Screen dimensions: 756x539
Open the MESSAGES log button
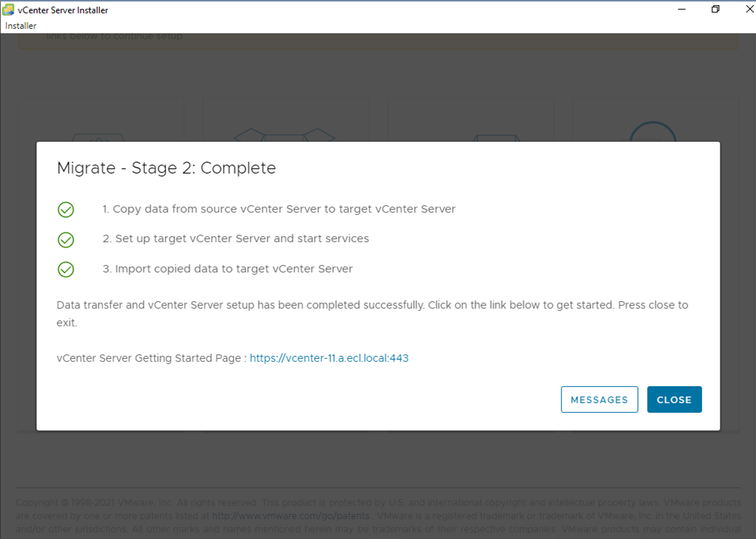point(599,399)
